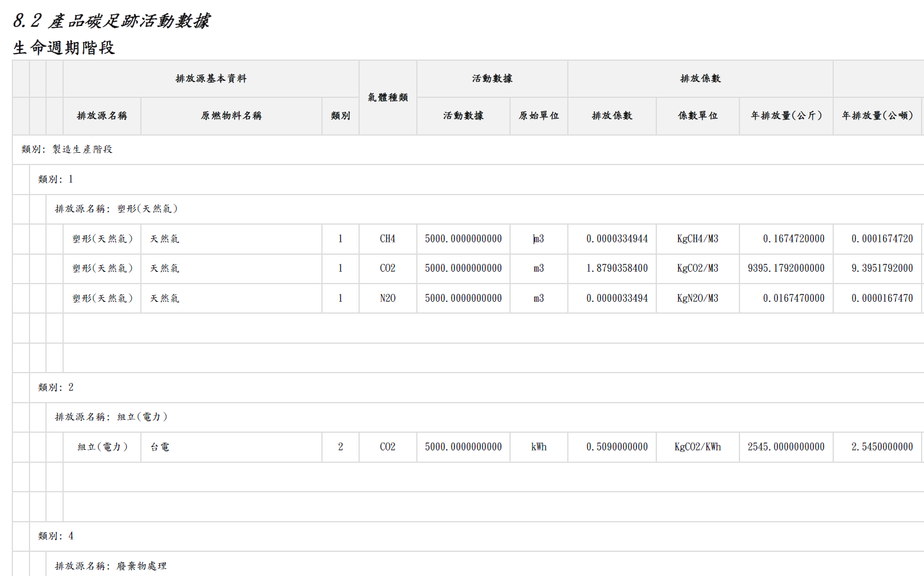
Task: Click the 原始單位 column header
Action: [x=538, y=116]
